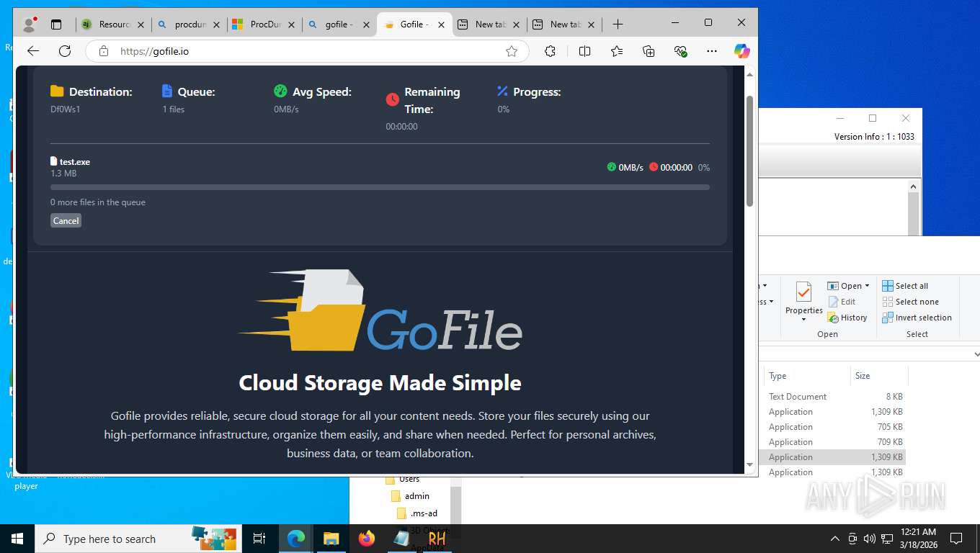Viewport: 980px width, 553px height.
Task: Open file History in ribbon
Action: pyautogui.click(x=847, y=318)
